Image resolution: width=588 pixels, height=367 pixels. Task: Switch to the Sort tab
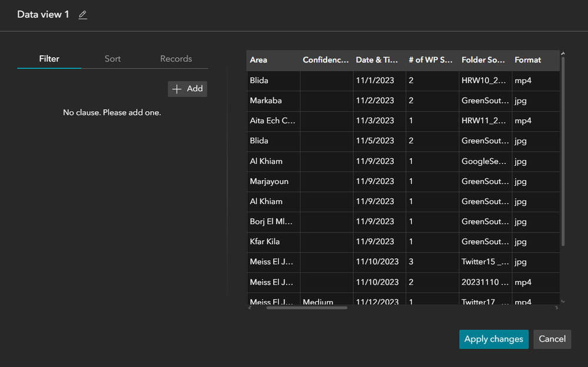click(x=112, y=59)
